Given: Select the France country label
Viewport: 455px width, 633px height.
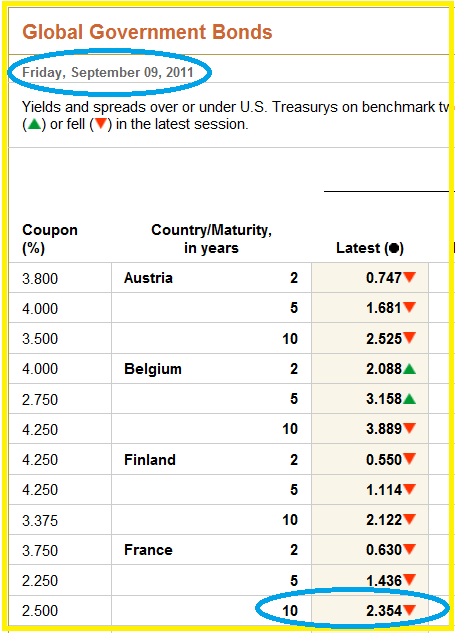Looking at the screenshot, I should 148,550.
